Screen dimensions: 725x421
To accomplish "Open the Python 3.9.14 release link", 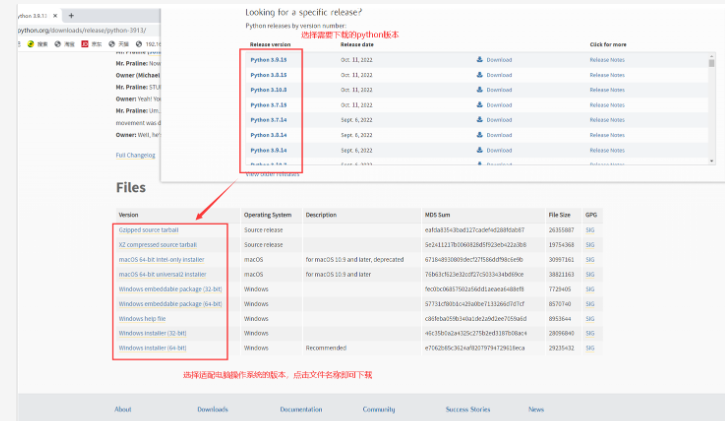I will pos(269,150).
